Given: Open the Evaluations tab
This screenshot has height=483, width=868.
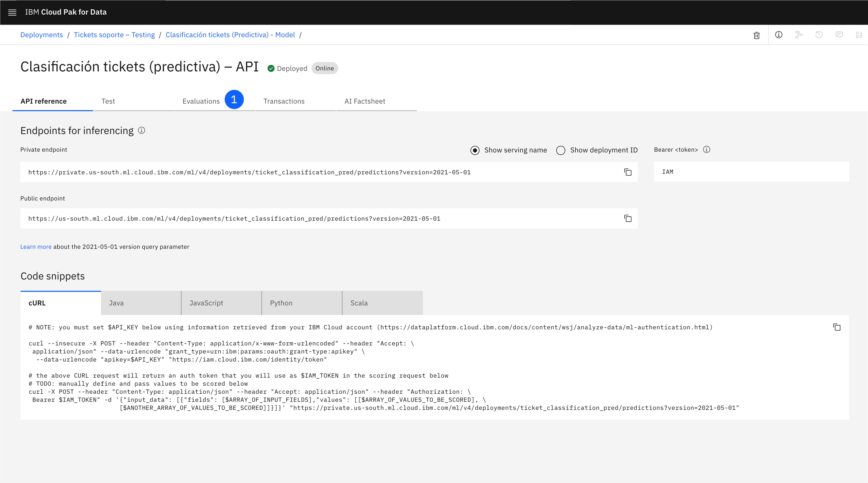Looking at the screenshot, I should click(214, 101).
